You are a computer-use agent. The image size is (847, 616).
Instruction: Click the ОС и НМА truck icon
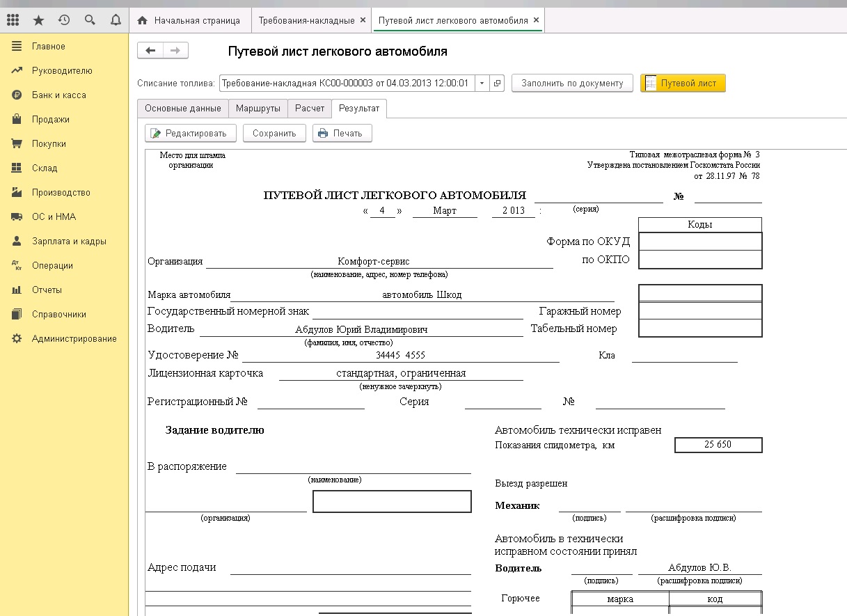(17, 217)
